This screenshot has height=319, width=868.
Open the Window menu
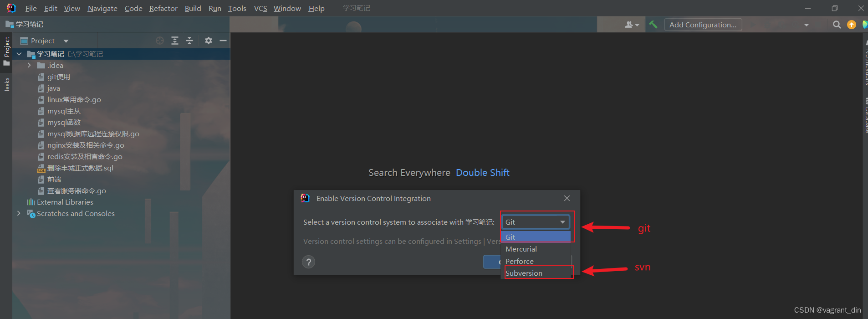pyautogui.click(x=287, y=8)
